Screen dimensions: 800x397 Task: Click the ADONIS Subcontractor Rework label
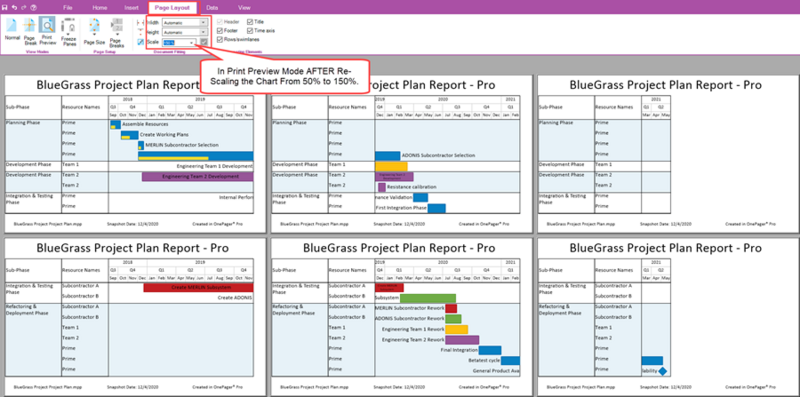[409, 319]
